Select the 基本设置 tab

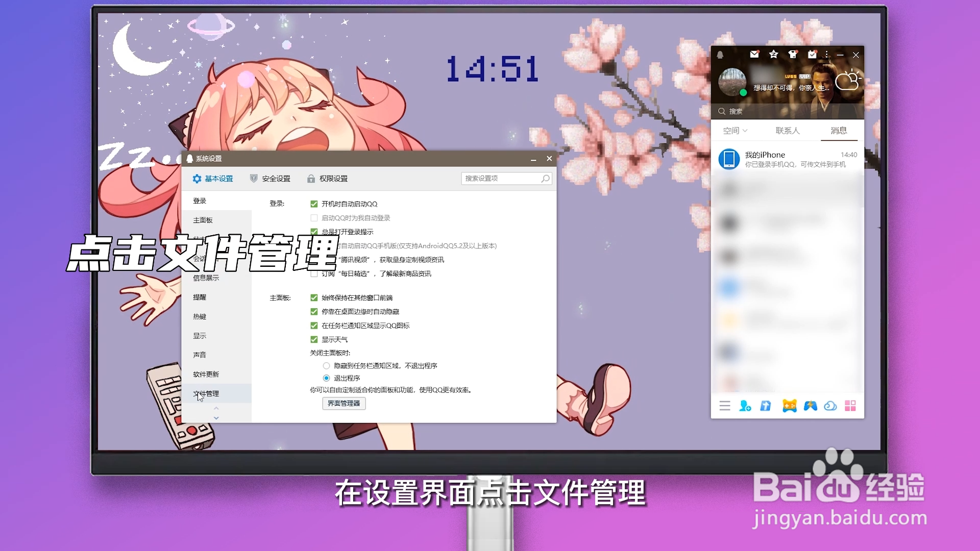213,179
